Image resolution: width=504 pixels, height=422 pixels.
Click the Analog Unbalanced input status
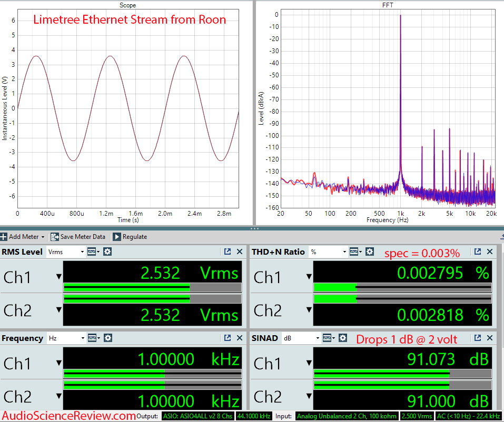[x=347, y=416]
